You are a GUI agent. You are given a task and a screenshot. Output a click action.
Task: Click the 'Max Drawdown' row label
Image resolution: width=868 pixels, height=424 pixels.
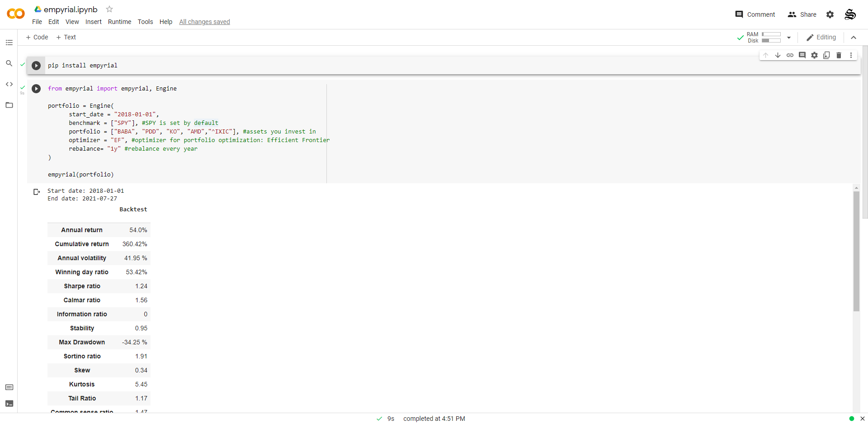[x=82, y=342]
